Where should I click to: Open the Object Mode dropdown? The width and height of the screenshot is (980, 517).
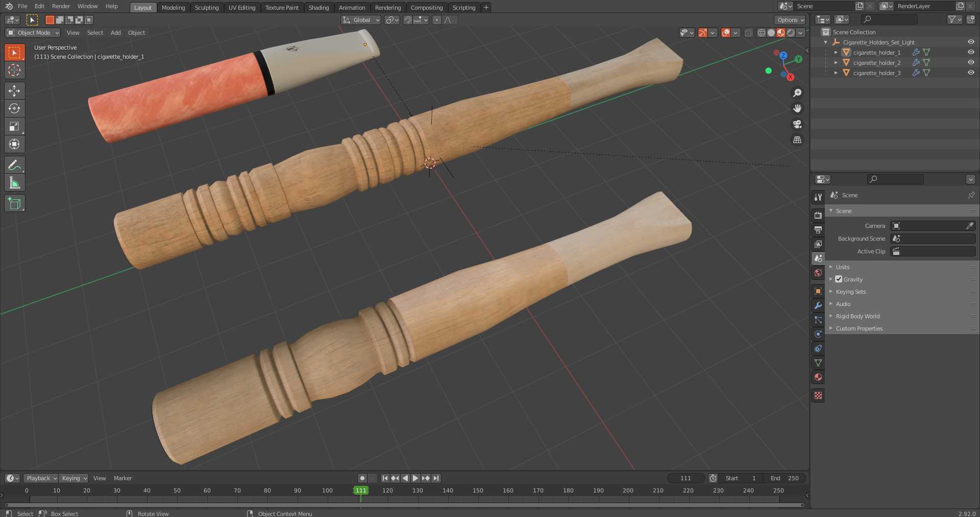pyautogui.click(x=33, y=33)
